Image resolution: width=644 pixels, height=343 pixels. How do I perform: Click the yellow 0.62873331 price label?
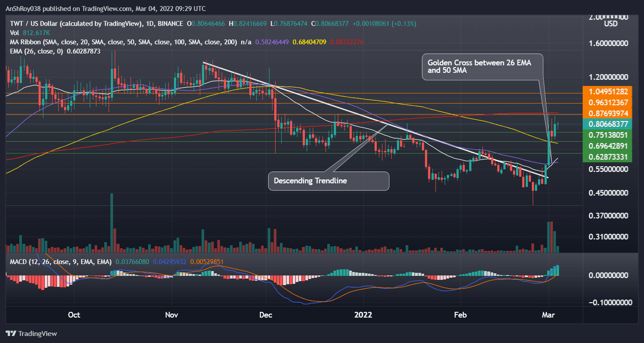coord(607,157)
